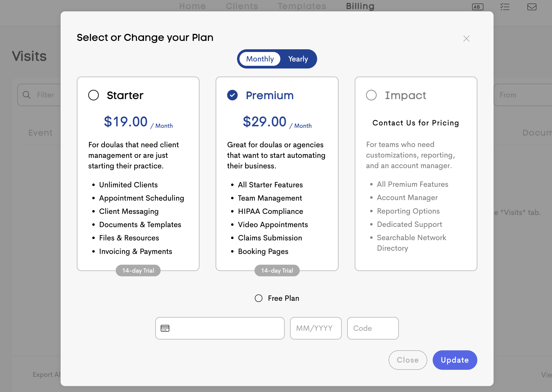
Task: Click the credit card icon in card field
Action: (165, 328)
